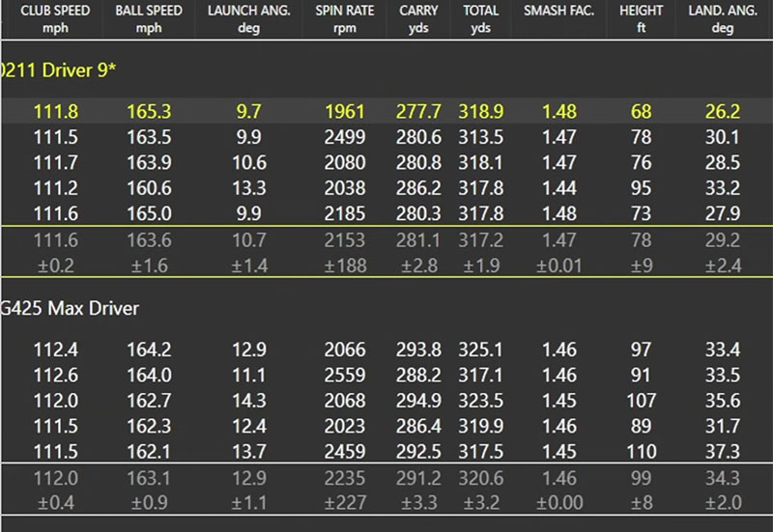Select landing angle value 37.3
Image resolution: width=773 pixels, height=532 pixels.
pyautogui.click(x=723, y=452)
